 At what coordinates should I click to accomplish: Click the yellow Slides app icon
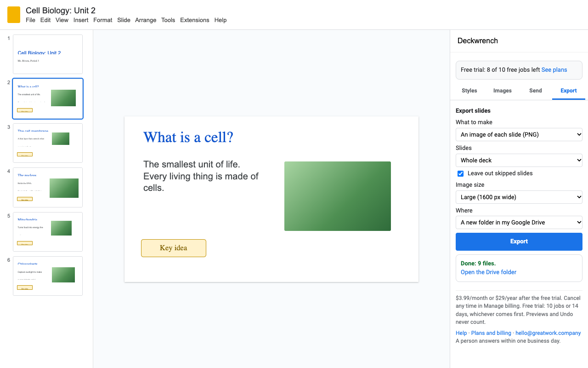[x=14, y=15]
